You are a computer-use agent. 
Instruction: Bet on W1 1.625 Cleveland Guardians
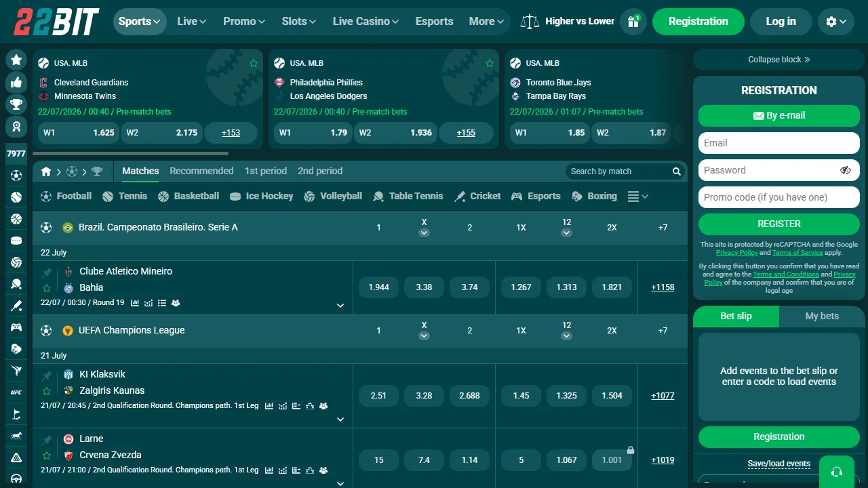[79, 133]
